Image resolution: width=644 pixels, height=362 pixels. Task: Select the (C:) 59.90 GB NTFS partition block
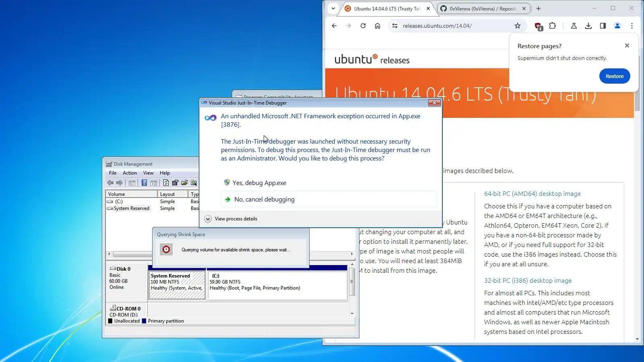click(x=277, y=285)
